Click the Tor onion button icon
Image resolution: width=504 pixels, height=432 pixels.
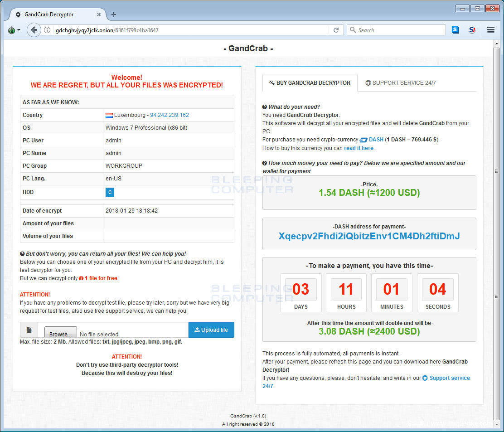11,30
